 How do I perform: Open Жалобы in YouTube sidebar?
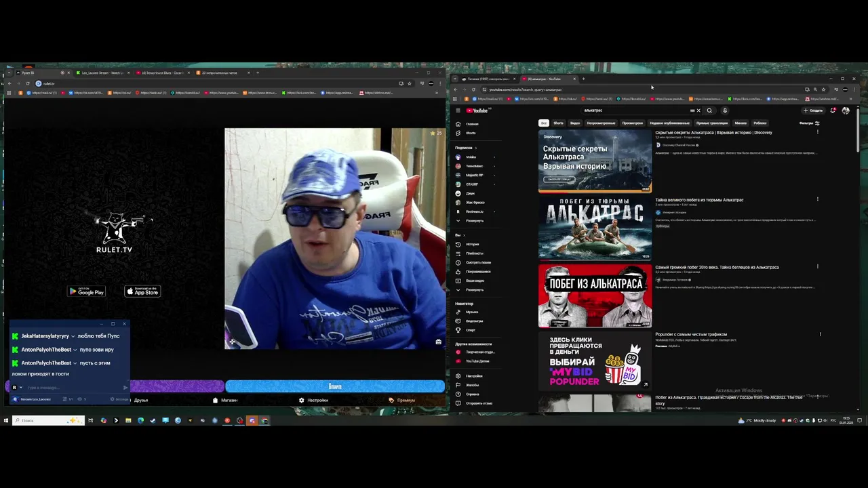click(472, 385)
